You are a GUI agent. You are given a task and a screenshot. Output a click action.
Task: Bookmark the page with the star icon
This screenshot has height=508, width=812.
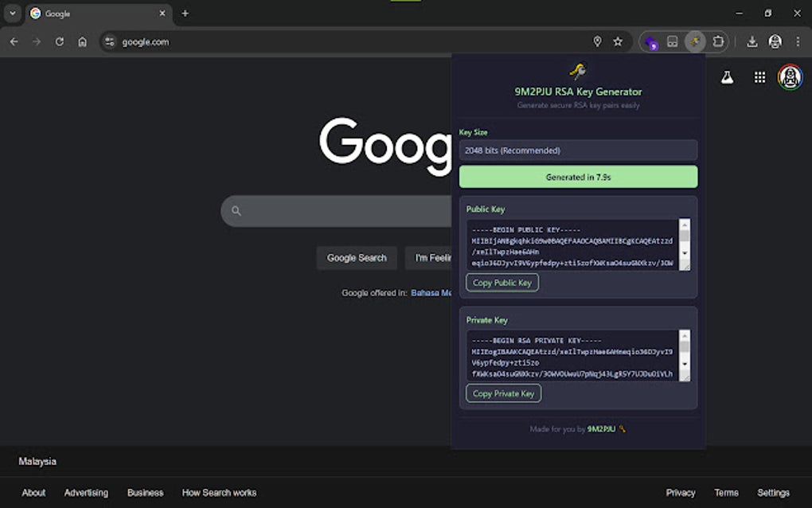(619, 41)
